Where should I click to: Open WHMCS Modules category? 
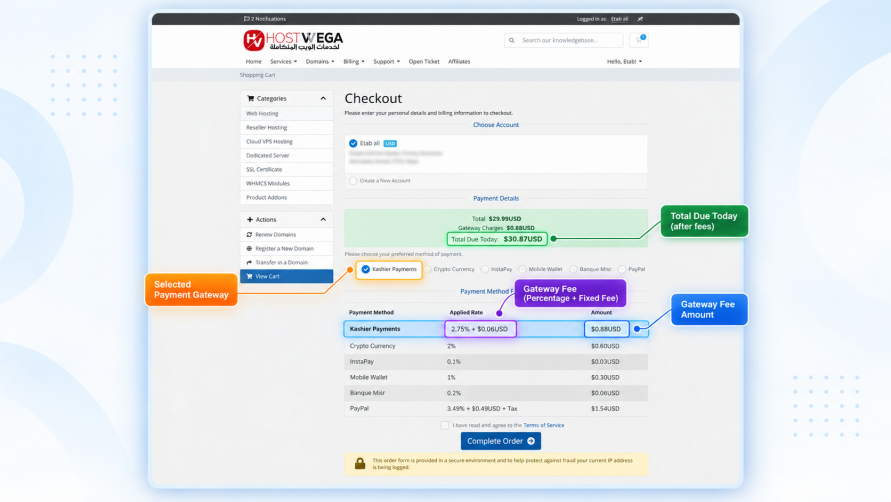point(286,184)
